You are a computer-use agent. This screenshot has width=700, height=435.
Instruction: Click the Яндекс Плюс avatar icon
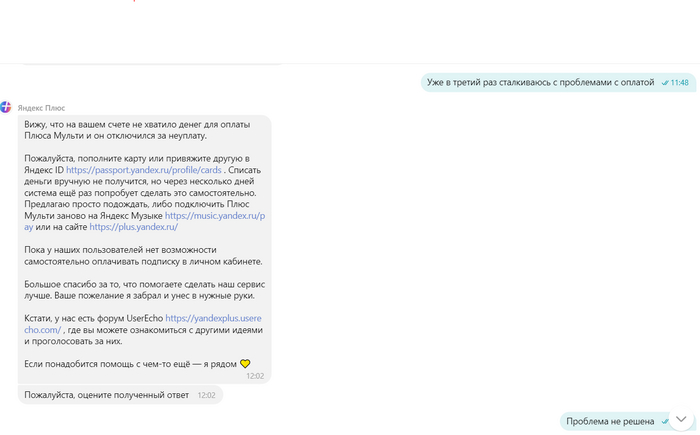point(6,107)
